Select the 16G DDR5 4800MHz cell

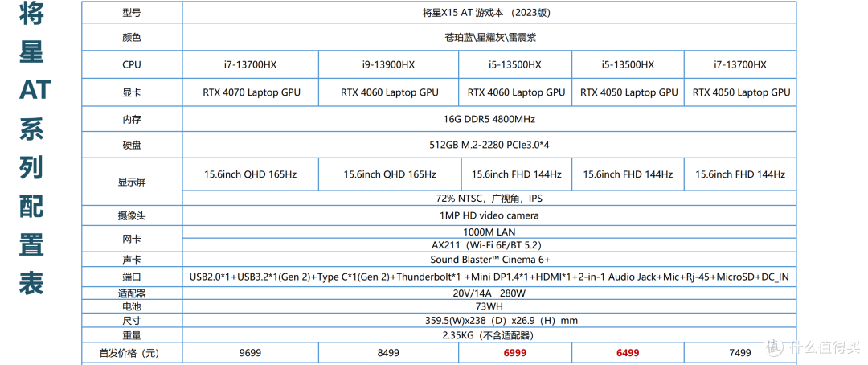pyautogui.click(x=489, y=119)
